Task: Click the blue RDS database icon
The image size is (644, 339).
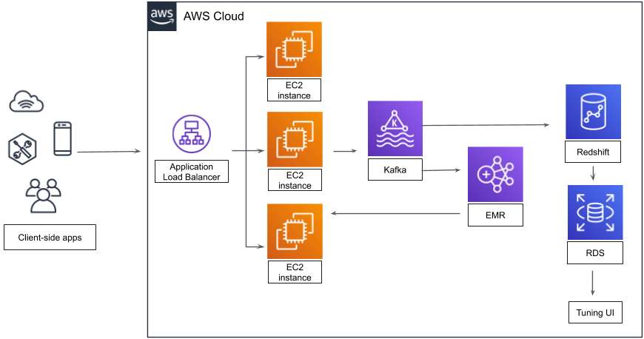Action: pyautogui.click(x=595, y=212)
